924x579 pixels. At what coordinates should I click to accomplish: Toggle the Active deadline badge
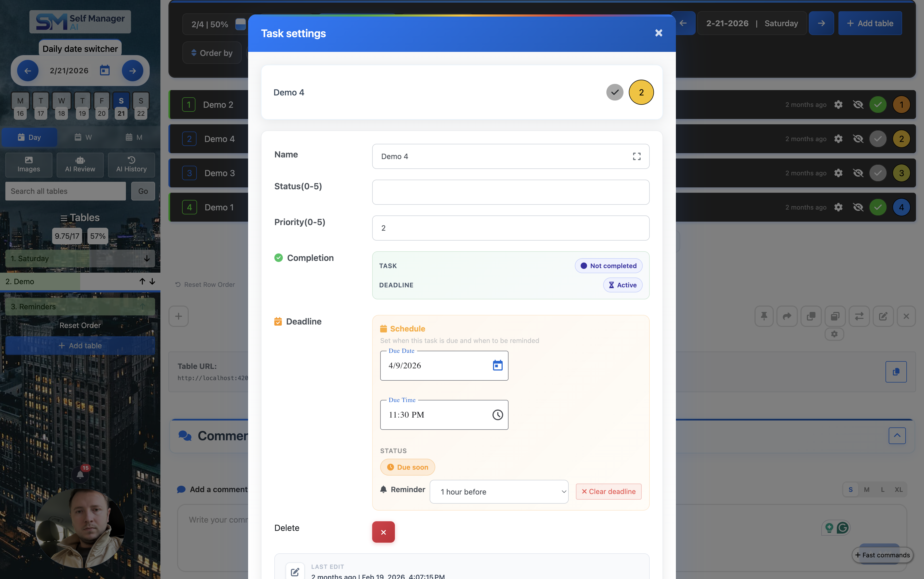623,285
